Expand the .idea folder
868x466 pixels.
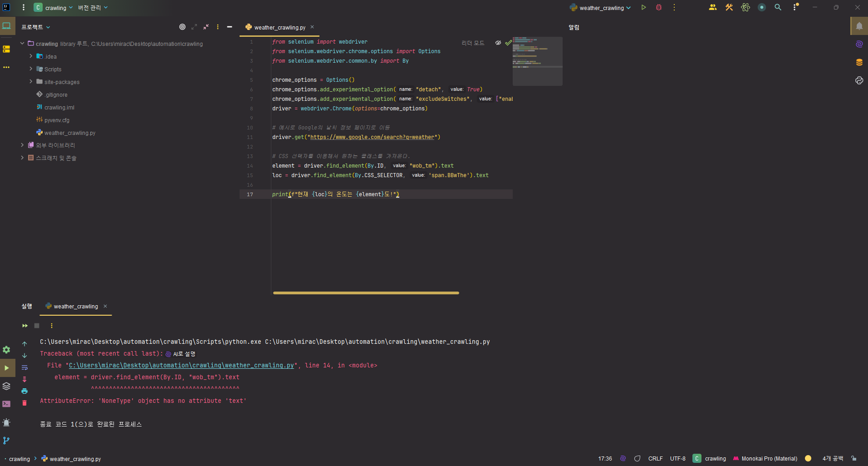tap(31, 56)
